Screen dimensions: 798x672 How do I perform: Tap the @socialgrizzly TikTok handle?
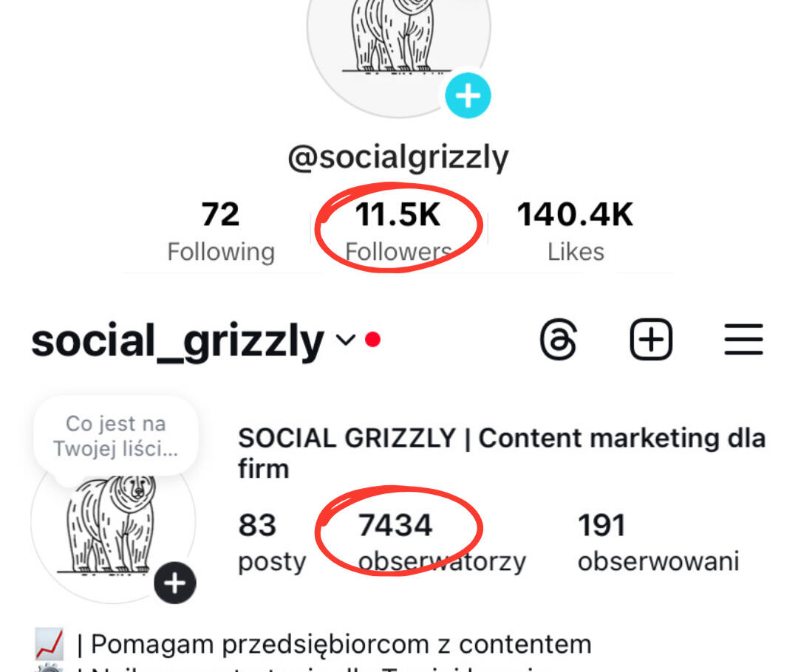click(398, 157)
